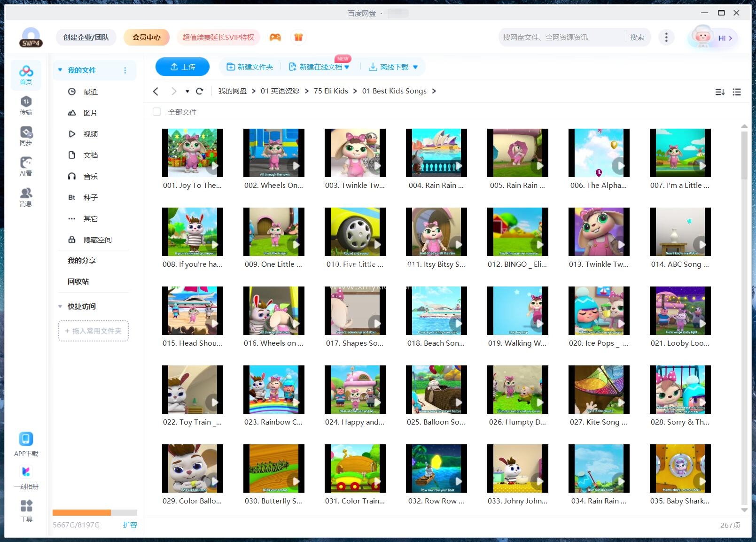Open the gift rewards icon in top bar

(x=298, y=37)
